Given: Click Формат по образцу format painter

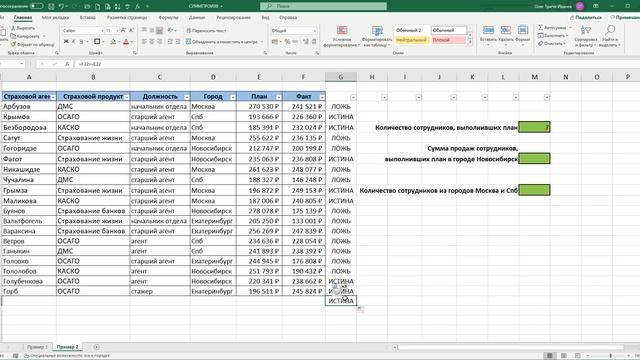Looking at the screenshot, I should 33,44.
